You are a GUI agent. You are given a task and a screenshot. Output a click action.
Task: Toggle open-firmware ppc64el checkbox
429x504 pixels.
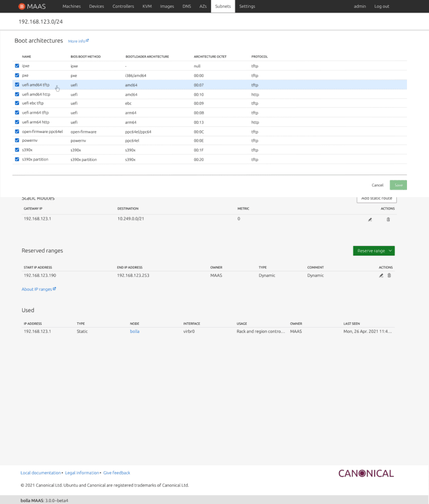[17, 132]
